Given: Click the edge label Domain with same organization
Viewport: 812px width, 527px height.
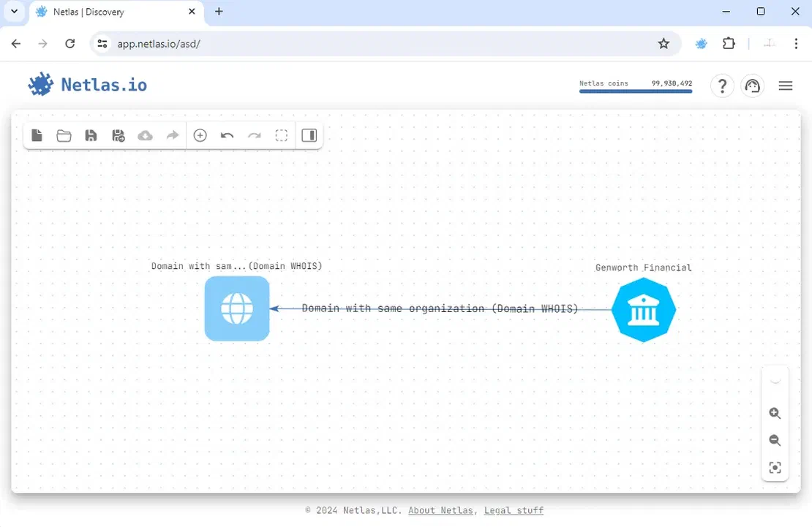Looking at the screenshot, I should click(440, 308).
